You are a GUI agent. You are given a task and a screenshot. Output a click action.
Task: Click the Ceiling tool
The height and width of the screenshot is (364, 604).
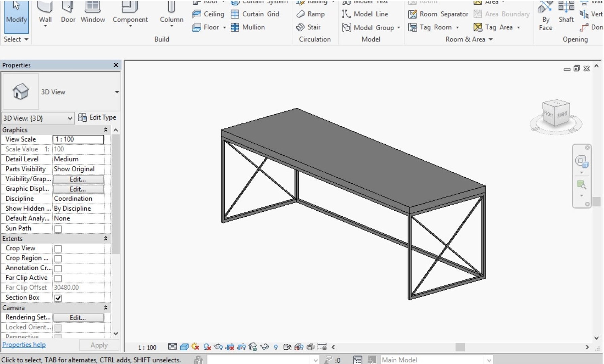click(208, 14)
